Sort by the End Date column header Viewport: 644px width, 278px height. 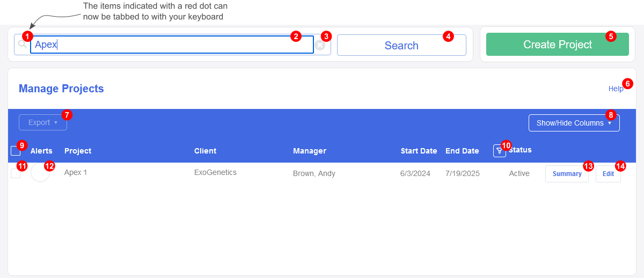click(x=462, y=151)
